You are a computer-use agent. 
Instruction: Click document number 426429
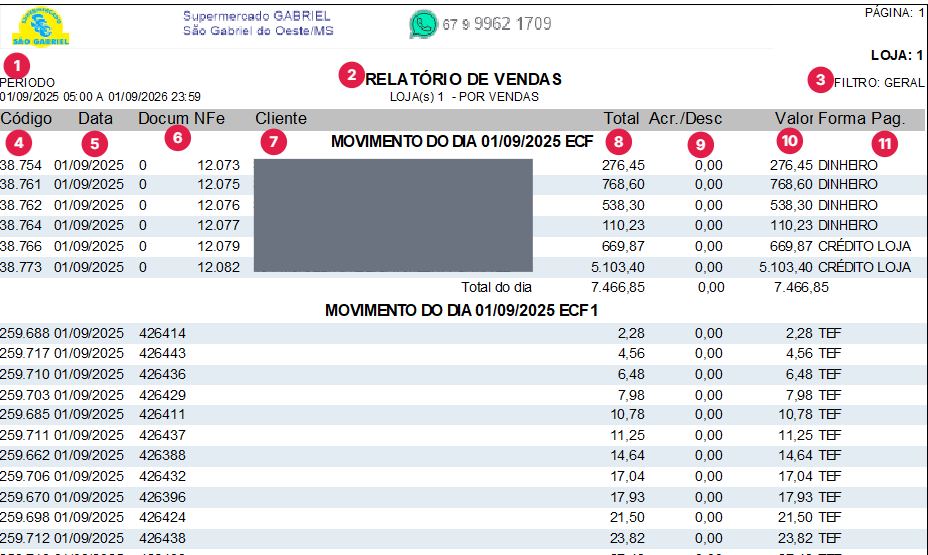coord(162,395)
